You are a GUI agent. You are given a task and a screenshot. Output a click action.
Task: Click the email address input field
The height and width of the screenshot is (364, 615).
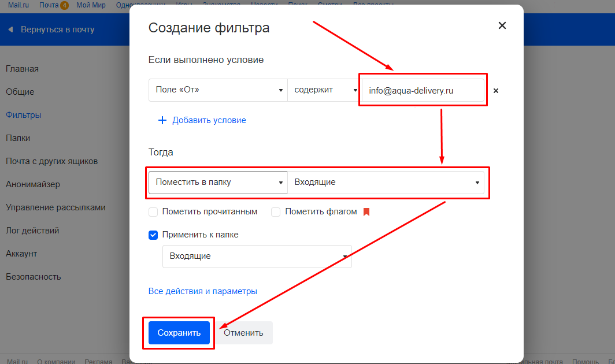pyautogui.click(x=422, y=91)
